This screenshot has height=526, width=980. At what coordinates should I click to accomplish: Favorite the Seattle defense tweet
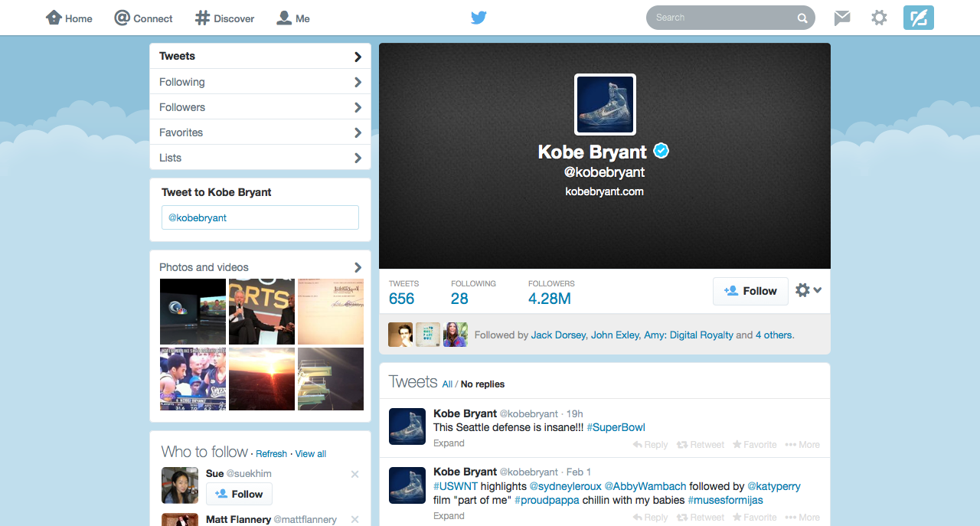point(754,445)
